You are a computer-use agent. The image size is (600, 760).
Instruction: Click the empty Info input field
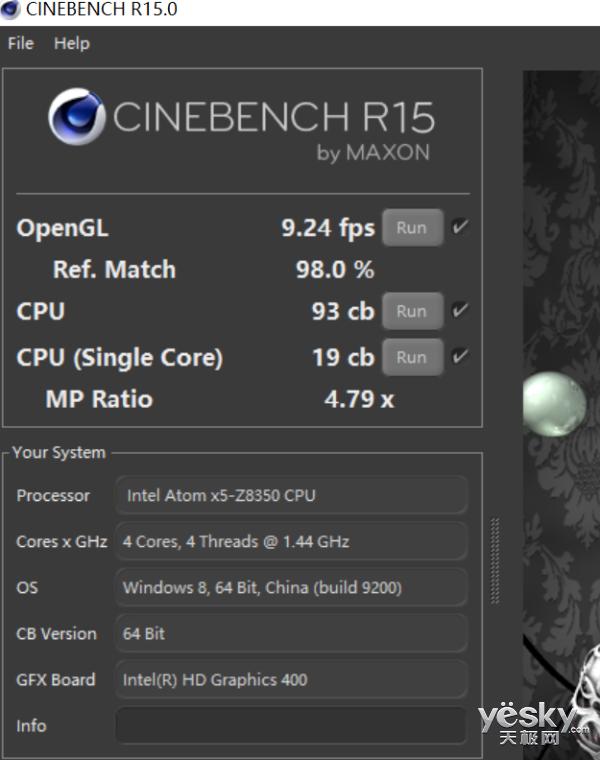click(x=291, y=725)
